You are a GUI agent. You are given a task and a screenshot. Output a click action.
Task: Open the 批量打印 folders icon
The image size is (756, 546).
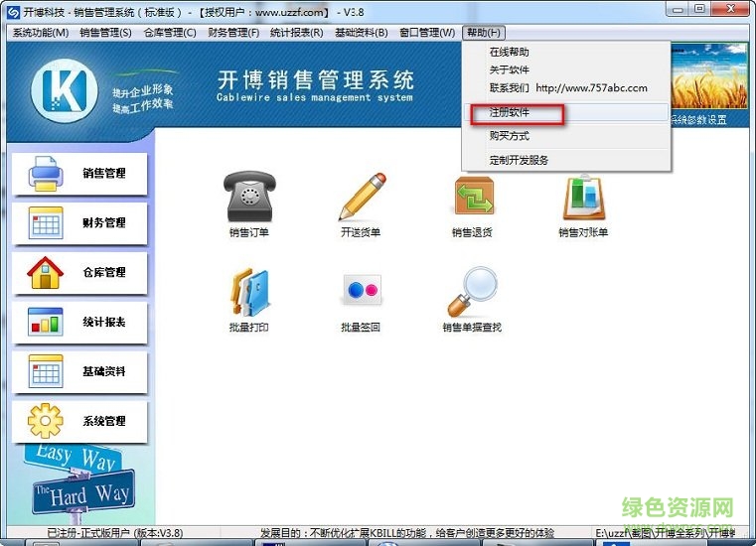[249, 291]
